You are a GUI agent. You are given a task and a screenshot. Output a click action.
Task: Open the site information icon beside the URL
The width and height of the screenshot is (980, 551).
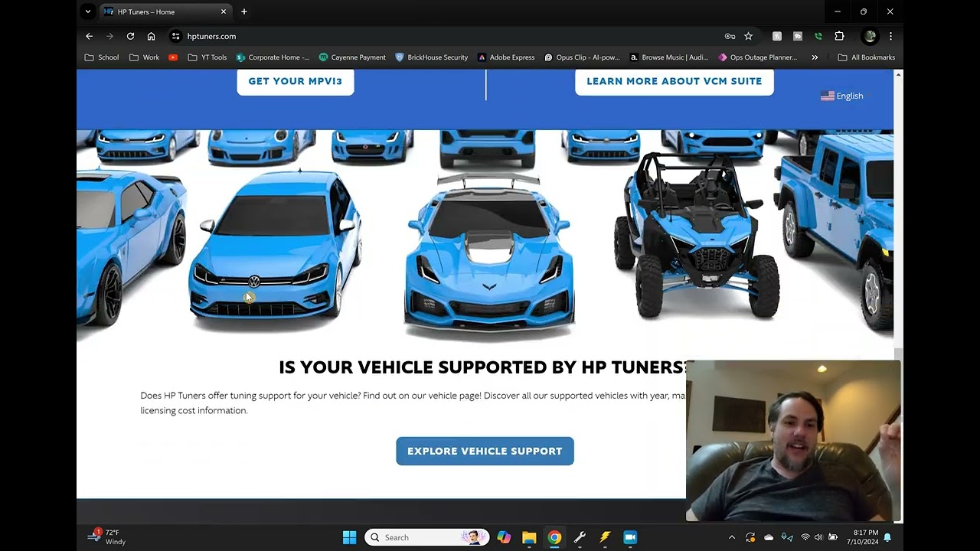pos(175,36)
